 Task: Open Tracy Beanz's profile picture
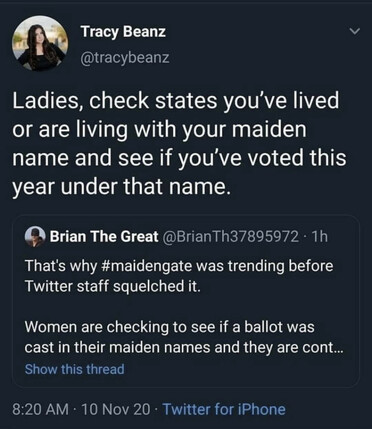coord(40,44)
